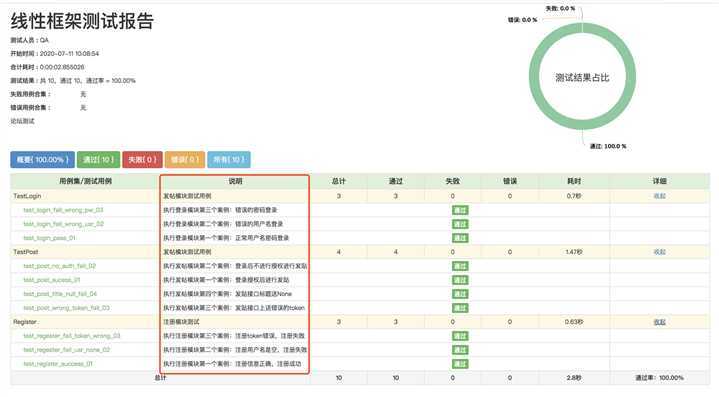Click green 通过 badge in test_login_pass_01 row
The width and height of the screenshot is (719, 397).
pos(460,238)
